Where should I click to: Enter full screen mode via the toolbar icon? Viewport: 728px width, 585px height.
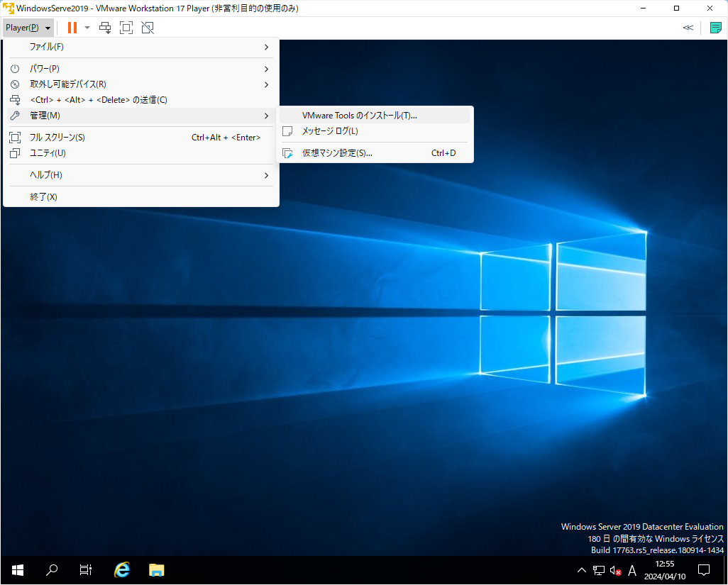pos(126,28)
